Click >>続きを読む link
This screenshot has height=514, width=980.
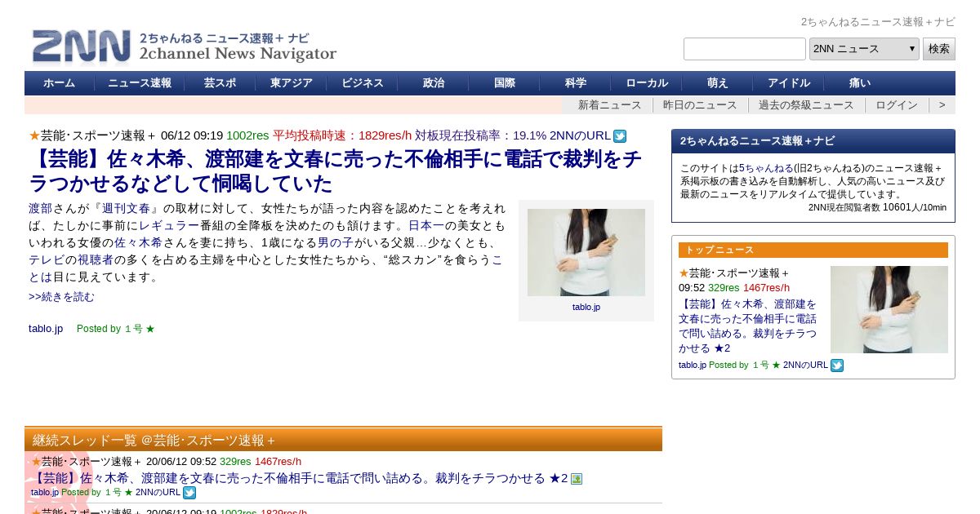point(61,297)
